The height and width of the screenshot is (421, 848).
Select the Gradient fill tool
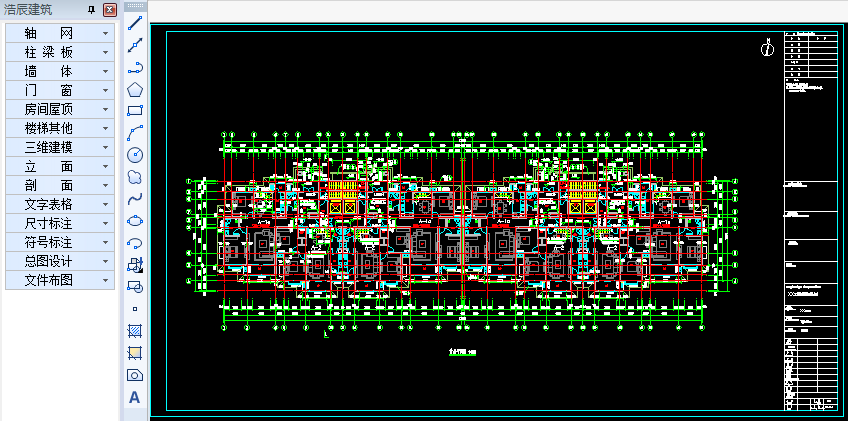point(135,353)
